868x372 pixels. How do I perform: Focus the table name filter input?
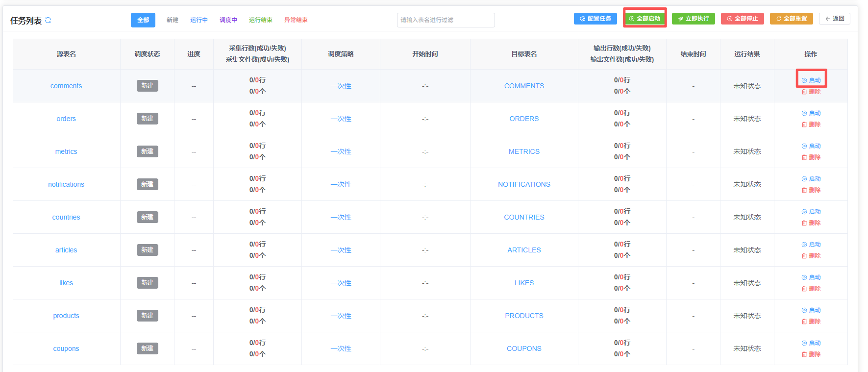coord(446,20)
